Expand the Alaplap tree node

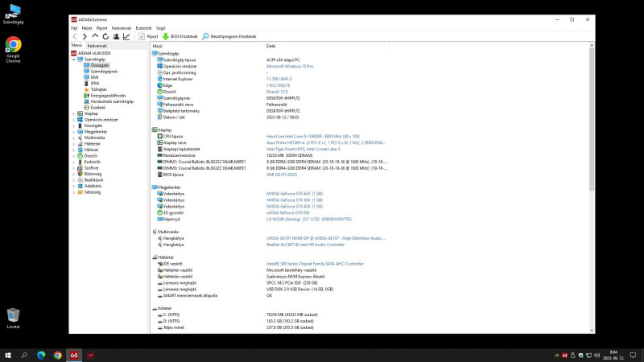pos(74,113)
